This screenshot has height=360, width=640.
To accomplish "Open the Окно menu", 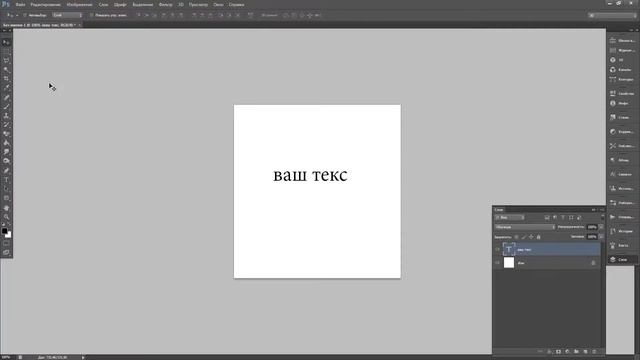I will [218, 4].
